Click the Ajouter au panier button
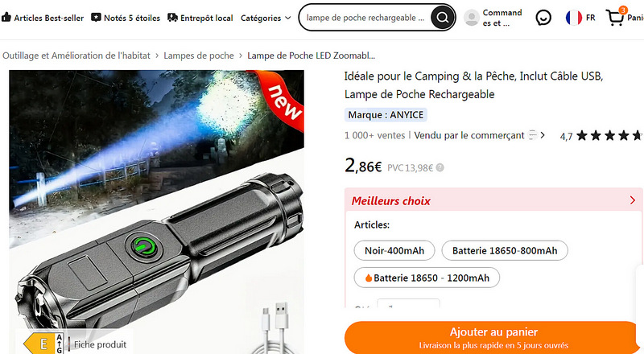This screenshot has height=354, width=644. pos(493,338)
